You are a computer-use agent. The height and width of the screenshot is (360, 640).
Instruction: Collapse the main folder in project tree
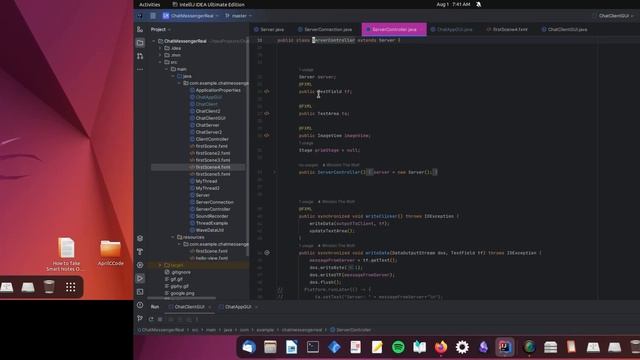click(x=167, y=69)
